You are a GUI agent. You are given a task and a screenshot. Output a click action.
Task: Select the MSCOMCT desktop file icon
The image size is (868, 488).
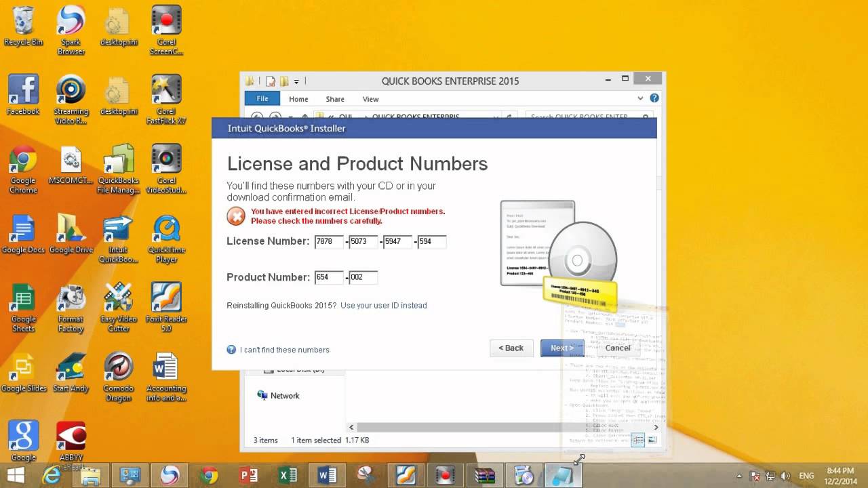pos(71,164)
